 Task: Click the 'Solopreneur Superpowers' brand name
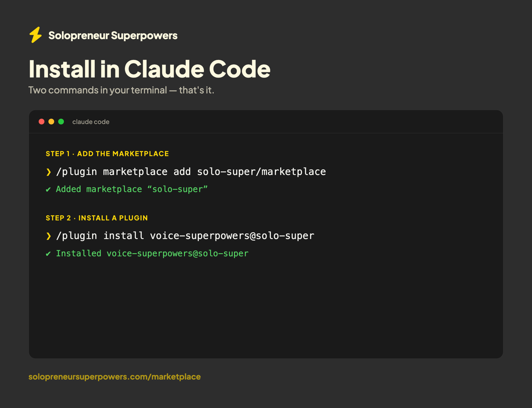point(113,35)
